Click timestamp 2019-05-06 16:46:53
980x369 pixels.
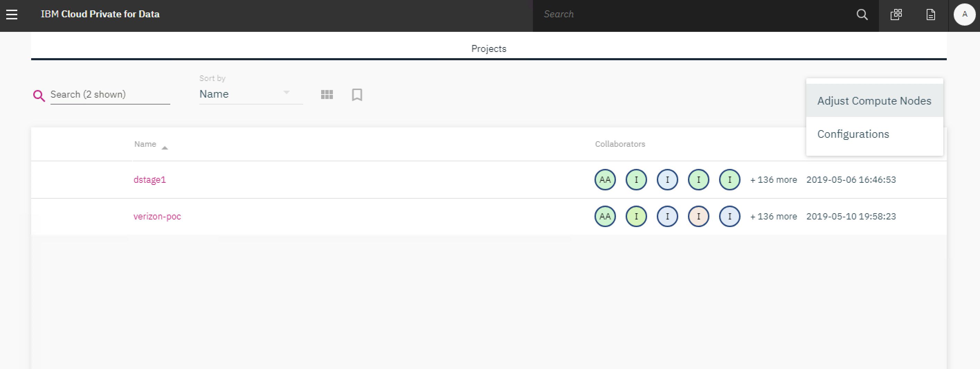coord(851,180)
